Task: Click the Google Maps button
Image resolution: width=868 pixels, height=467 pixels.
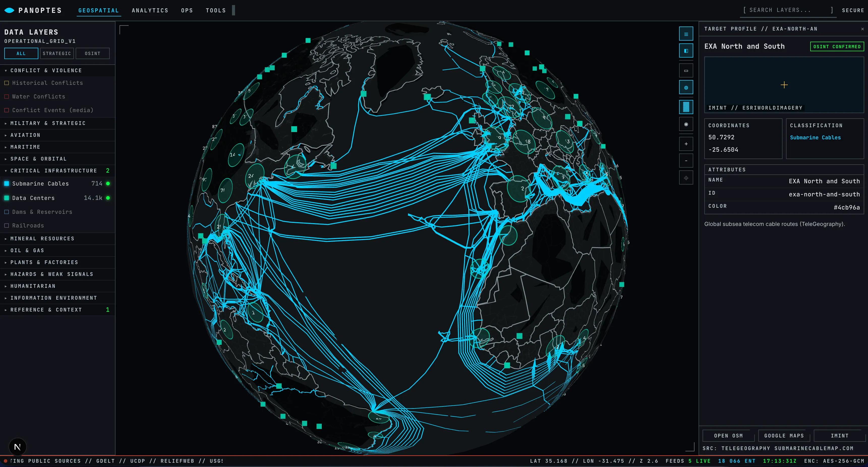Action: pos(784,436)
